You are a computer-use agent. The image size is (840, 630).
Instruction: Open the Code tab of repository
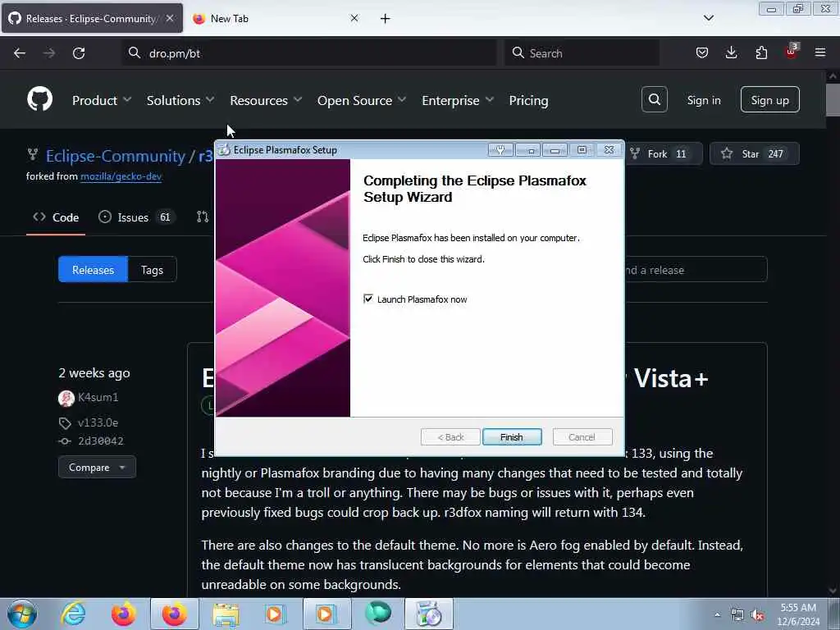pos(56,217)
